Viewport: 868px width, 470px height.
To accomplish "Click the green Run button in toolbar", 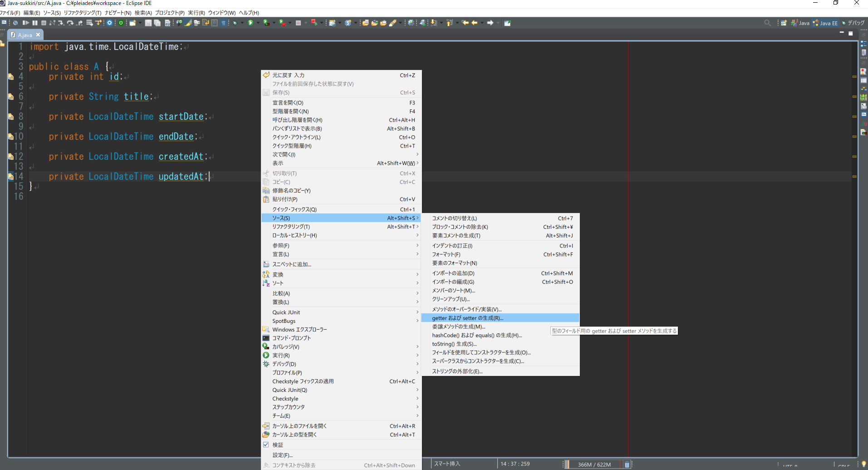I will [250, 23].
